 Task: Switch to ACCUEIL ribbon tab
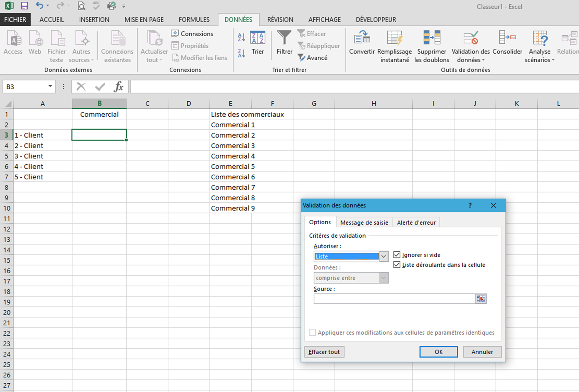[52, 20]
